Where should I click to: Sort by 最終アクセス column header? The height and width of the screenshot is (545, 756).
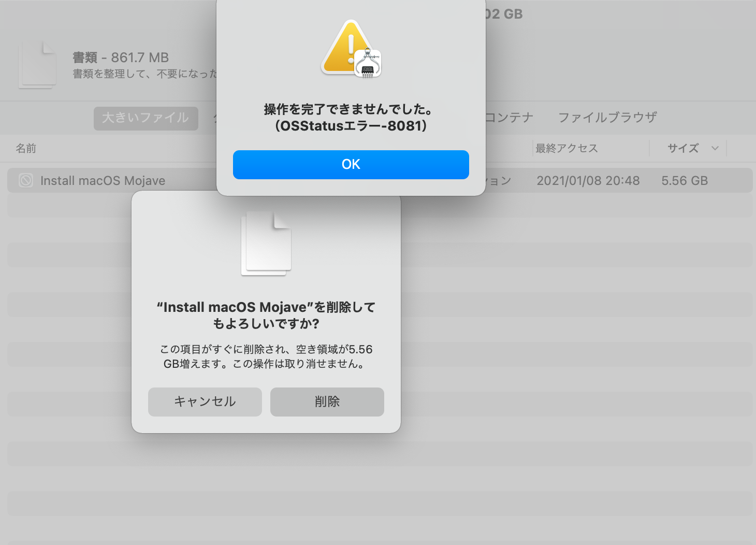point(566,149)
